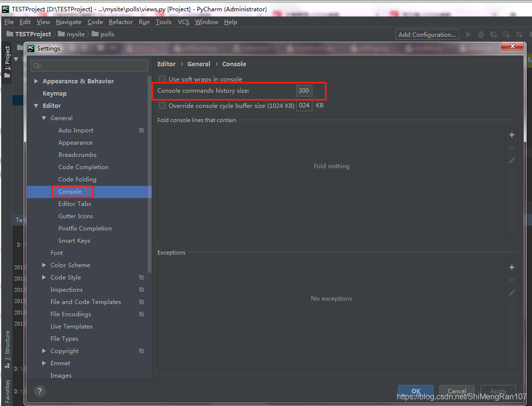Expand the Color Scheme node
The image size is (532, 406).
[x=44, y=265]
